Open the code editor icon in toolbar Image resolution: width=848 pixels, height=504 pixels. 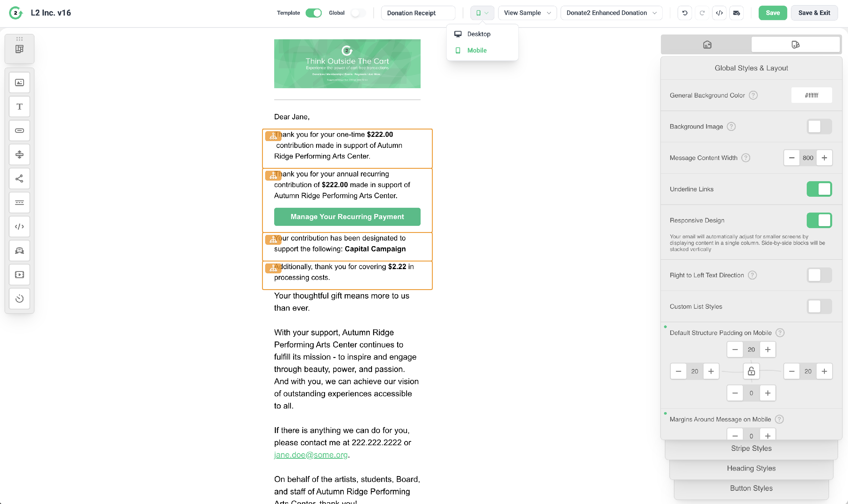tap(719, 13)
